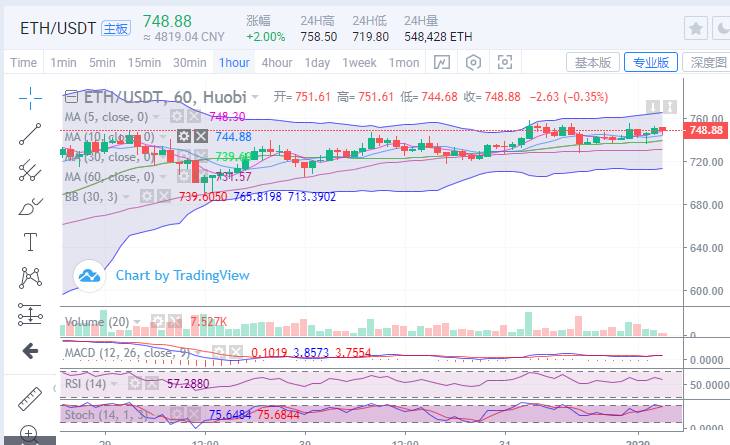Viewport: 730px width, 445px height.
Task: Switch to 专业版 professional chart
Action: pyautogui.click(x=651, y=62)
